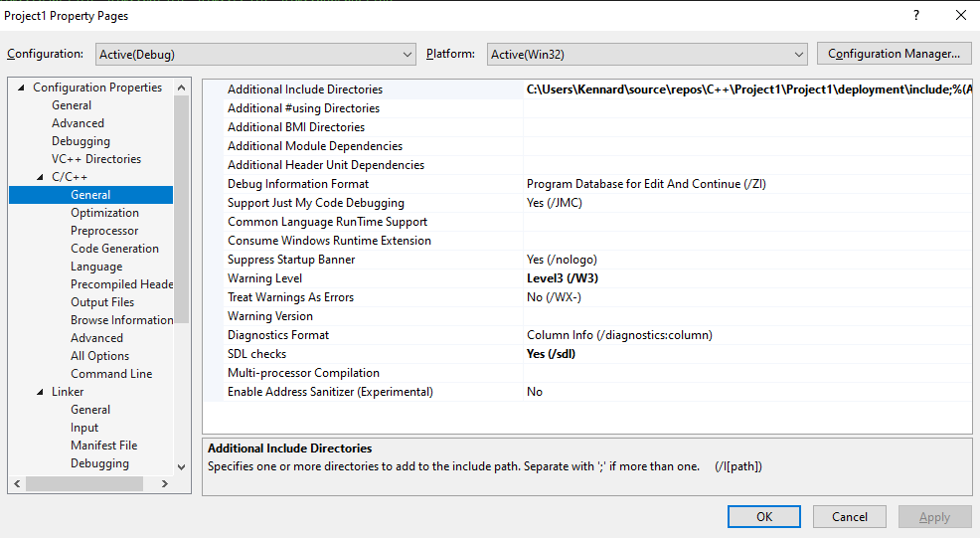Viewport: 980px width, 538px height.
Task: Collapse the C/C++ tree node
Action: (41, 177)
